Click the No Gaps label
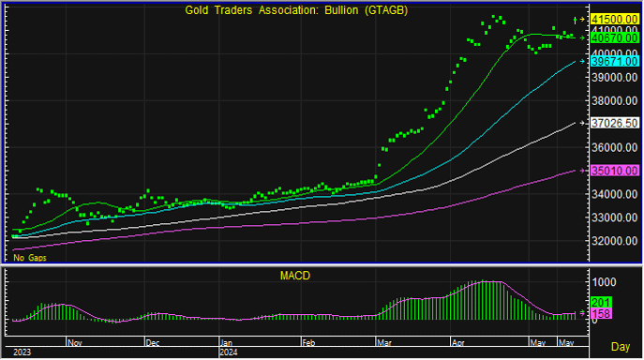Image resolution: width=644 pixels, height=360 pixels. click(30, 258)
